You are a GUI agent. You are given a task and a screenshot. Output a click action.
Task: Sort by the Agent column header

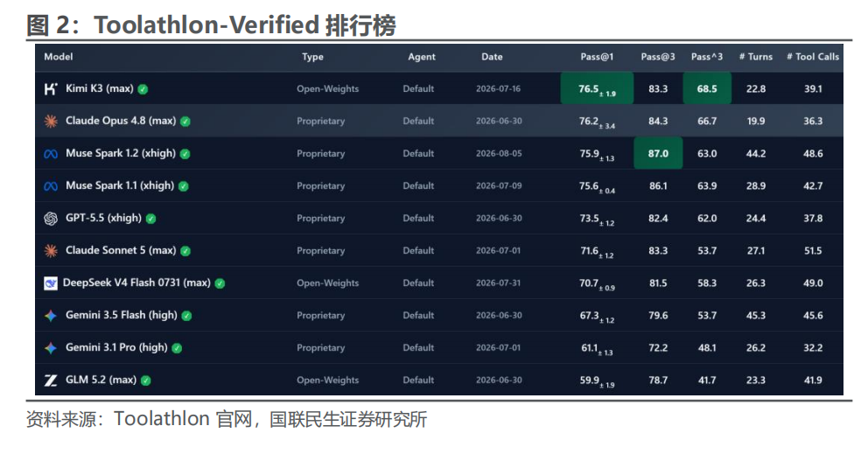(422, 57)
